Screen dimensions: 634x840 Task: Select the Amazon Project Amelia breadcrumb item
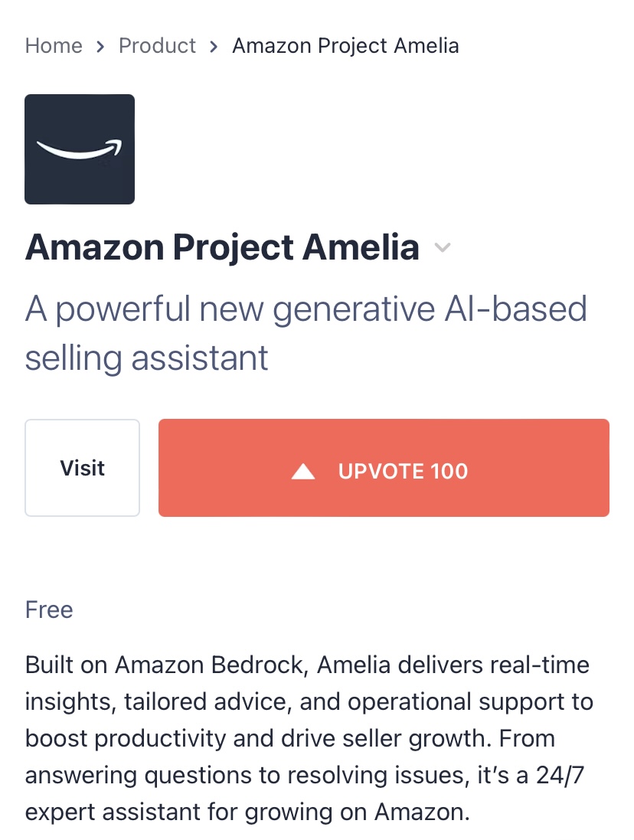pyautogui.click(x=345, y=46)
